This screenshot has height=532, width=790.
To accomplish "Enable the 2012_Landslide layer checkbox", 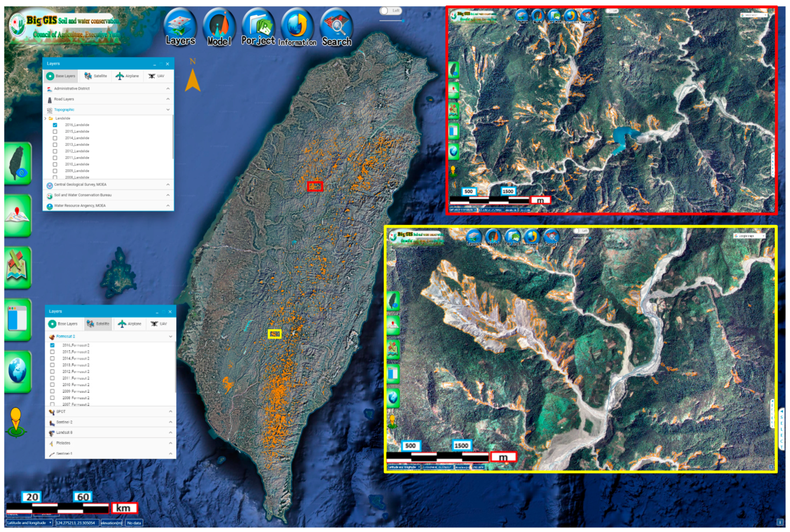I will 55,151.
